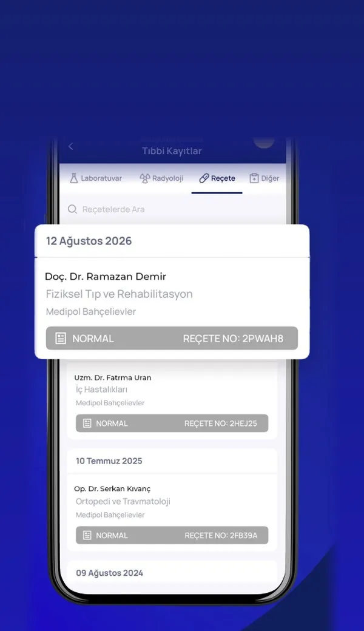Click the Tıbbi Kayıtlar page title
364x631 pixels.
tap(172, 151)
